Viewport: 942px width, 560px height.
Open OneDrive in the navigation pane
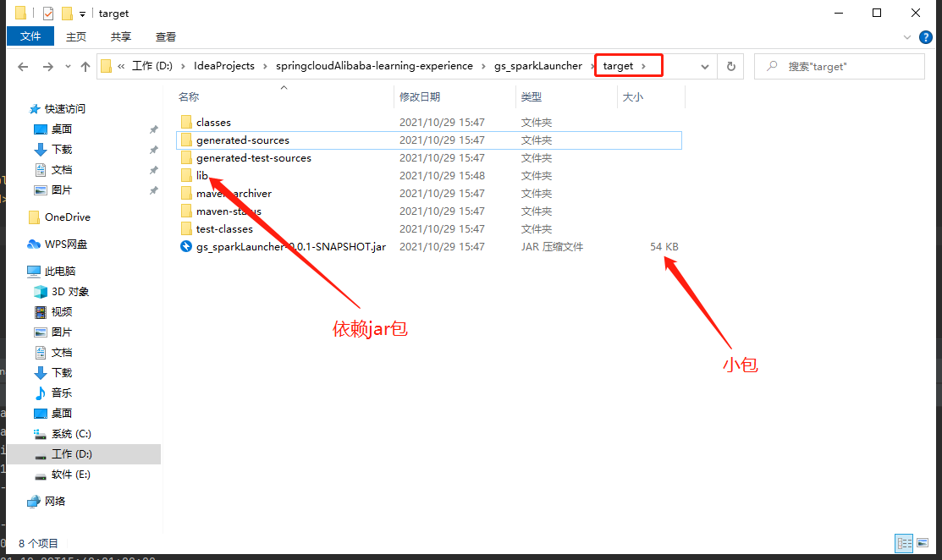68,217
